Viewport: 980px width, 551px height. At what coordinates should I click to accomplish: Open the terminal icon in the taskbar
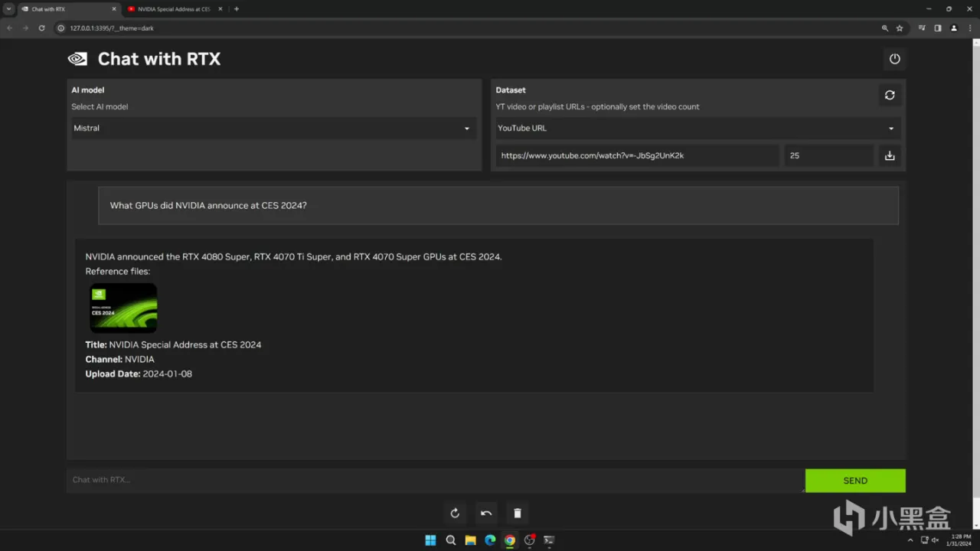[x=549, y=540]
